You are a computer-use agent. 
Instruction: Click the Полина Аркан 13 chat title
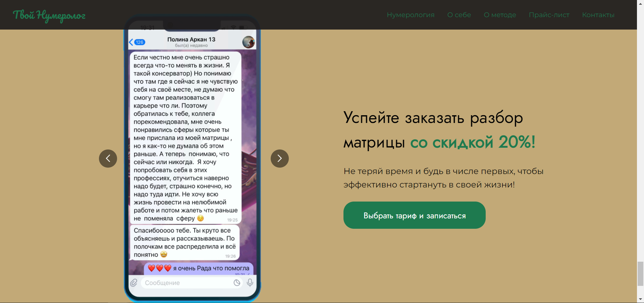(x=192, y=39)
